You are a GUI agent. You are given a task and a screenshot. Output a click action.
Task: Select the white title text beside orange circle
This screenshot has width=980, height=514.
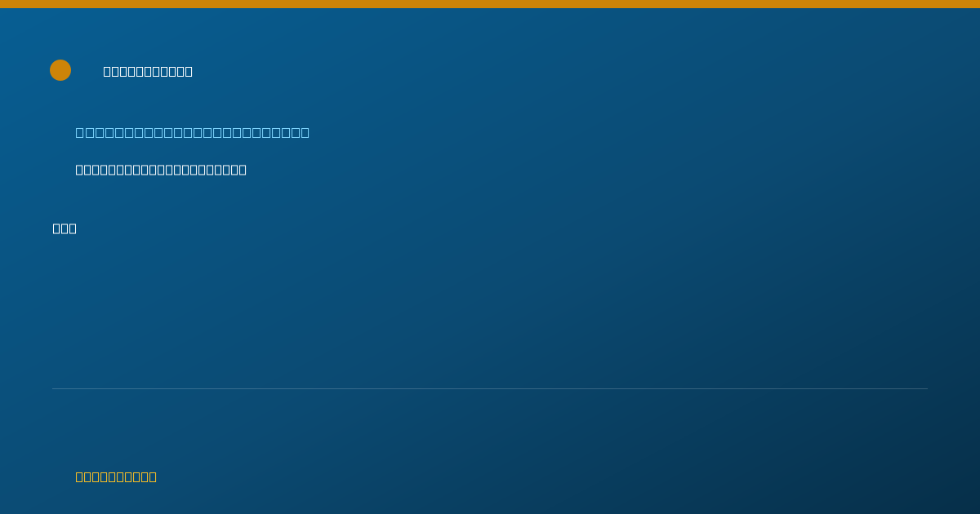tap(148, 71)
